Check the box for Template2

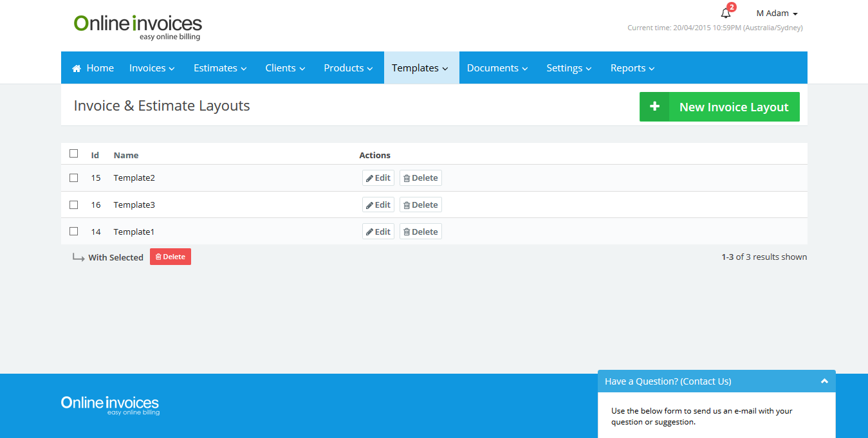click(74, 178)
